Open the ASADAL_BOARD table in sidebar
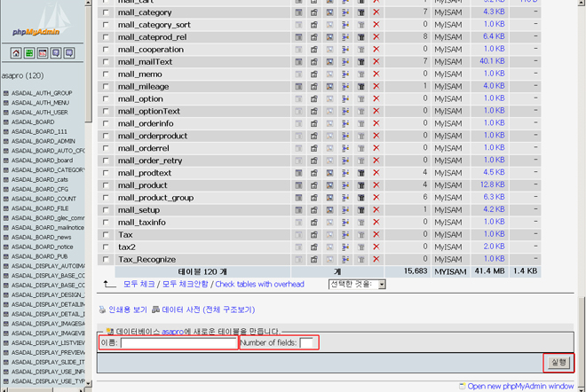This screenshot has height=392, width=586. pyautogui.click(x=36, y=122)
